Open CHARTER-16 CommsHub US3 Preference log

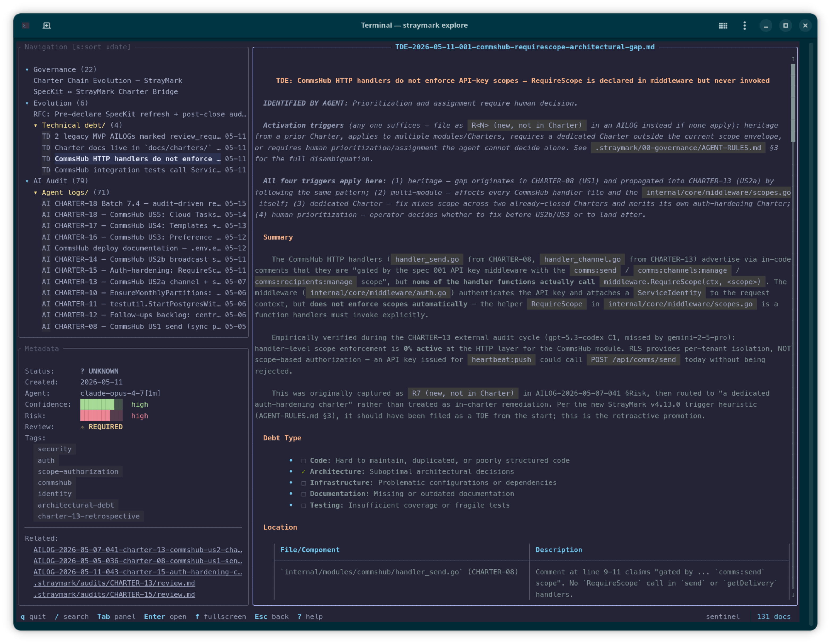[144, 237]
